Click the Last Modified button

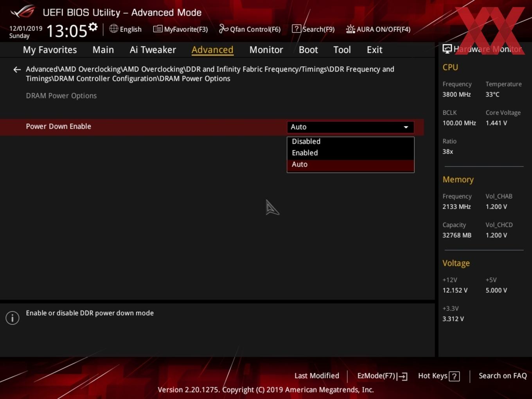(316, 376)
